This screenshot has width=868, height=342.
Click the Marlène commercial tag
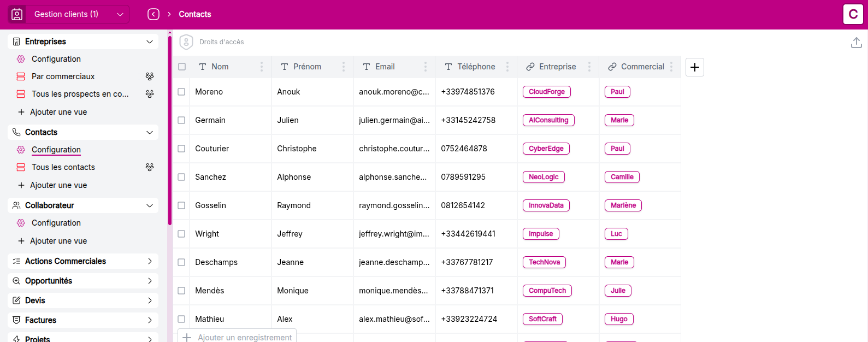coord(623,205)
